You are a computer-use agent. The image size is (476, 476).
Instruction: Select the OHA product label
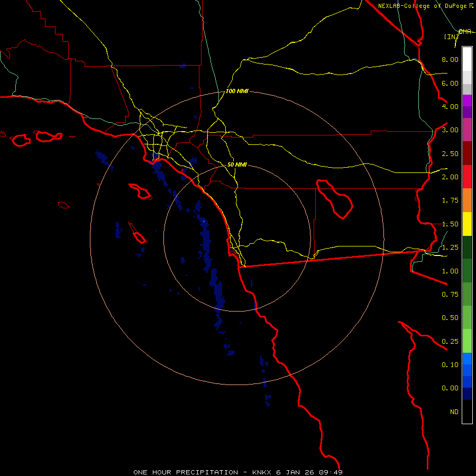(x=465, y=32)
